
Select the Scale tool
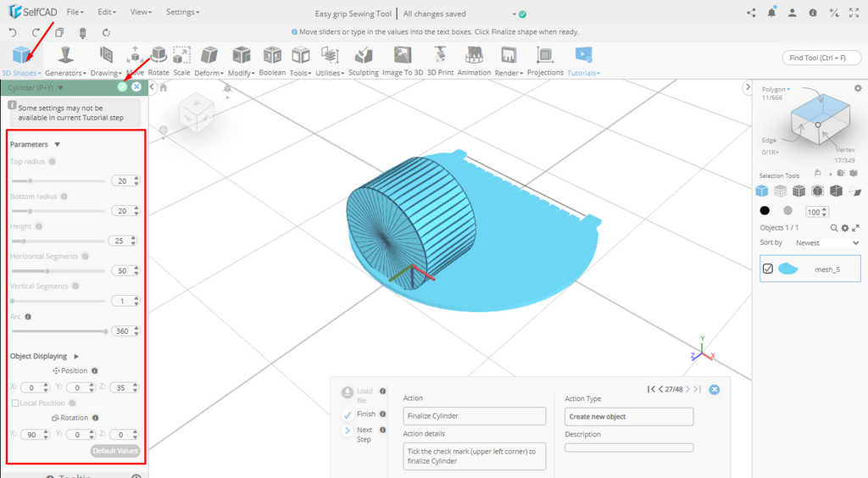[181, 61]
